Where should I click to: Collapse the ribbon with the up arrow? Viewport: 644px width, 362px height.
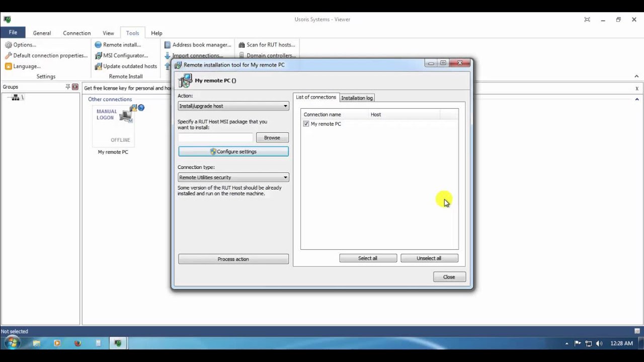[x=636, y=76]
